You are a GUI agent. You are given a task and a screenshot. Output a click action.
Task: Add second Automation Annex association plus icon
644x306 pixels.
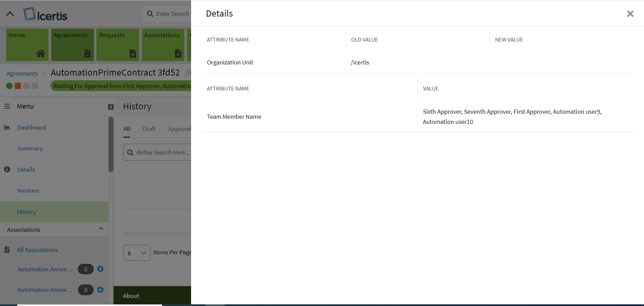tap(100, 290)
